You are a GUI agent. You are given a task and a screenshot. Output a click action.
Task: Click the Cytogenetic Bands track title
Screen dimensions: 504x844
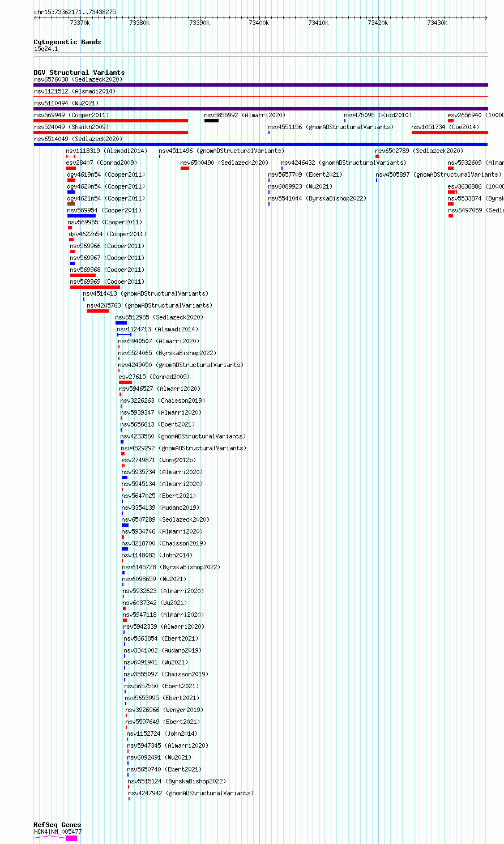point(67,42)
